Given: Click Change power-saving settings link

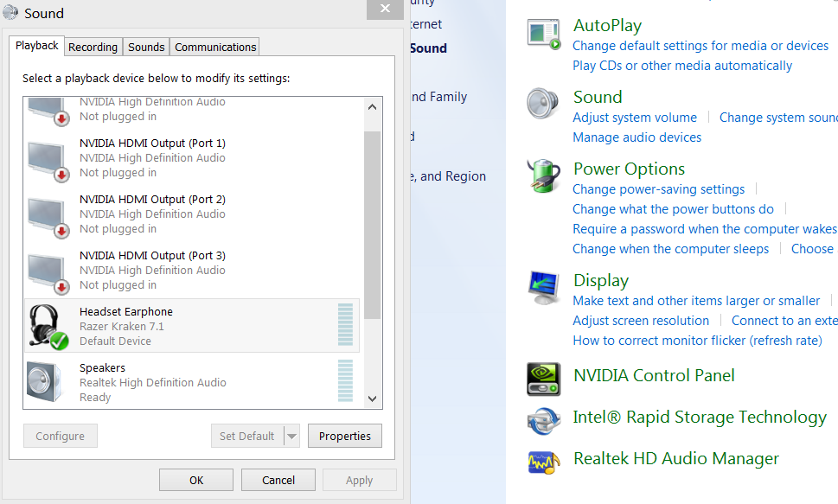Looking at the screenshot, I should pos(658,189).
